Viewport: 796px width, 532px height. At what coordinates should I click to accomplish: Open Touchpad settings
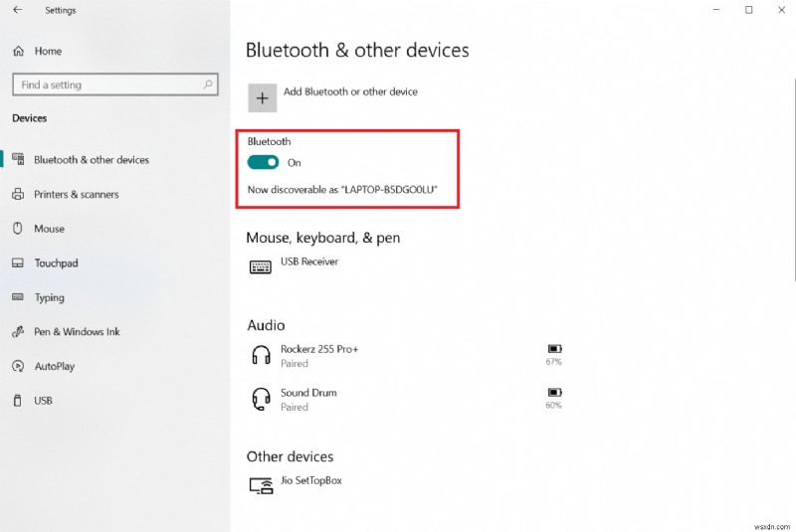[x=57, y=264]
